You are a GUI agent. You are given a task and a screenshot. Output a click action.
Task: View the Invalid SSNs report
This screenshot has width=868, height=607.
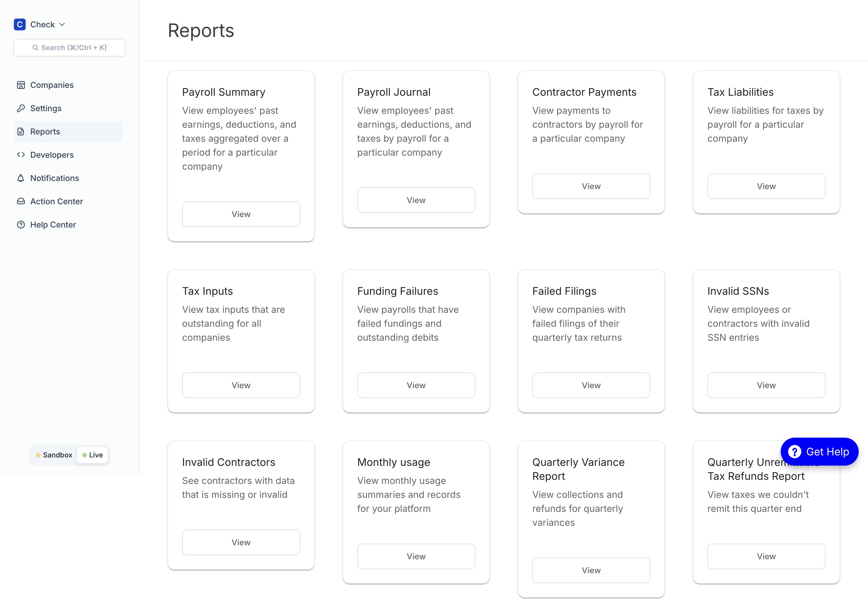pos(766,385)
